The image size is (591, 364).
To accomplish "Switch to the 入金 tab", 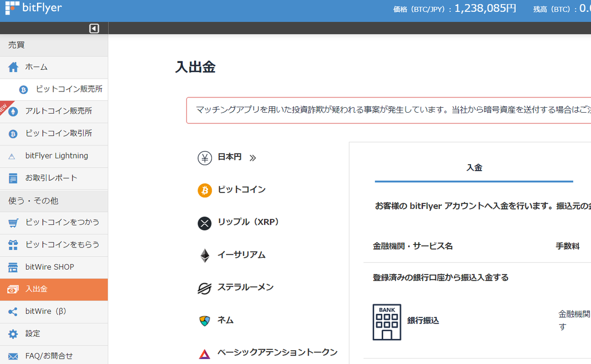I will 474,168.
